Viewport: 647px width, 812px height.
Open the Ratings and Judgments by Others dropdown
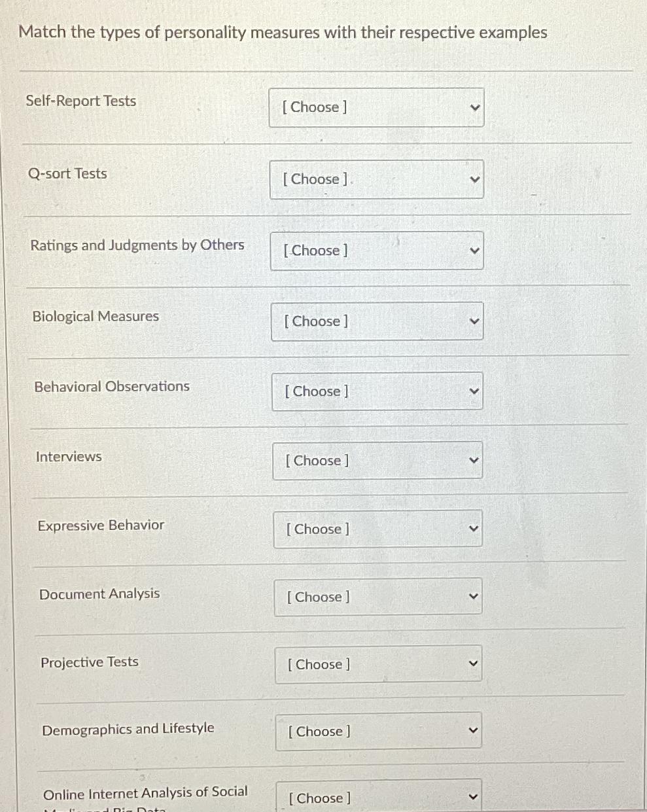[x=376, y=251]
